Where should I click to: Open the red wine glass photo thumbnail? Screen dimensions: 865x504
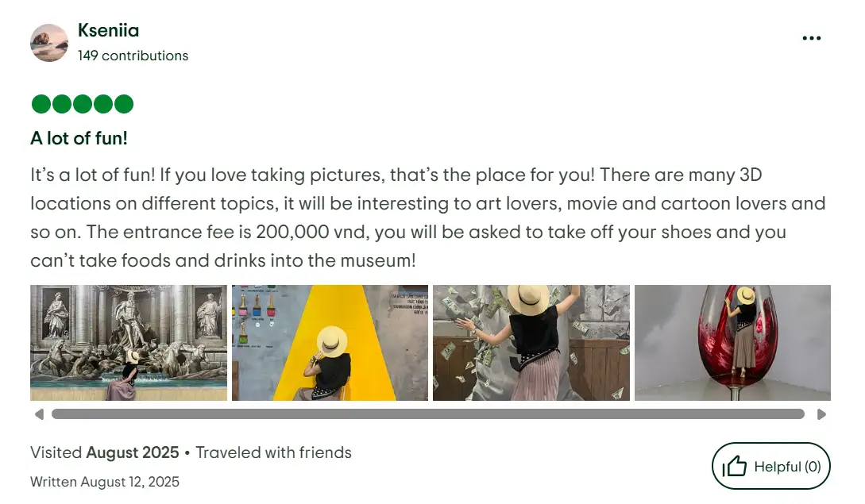(732, 342)
